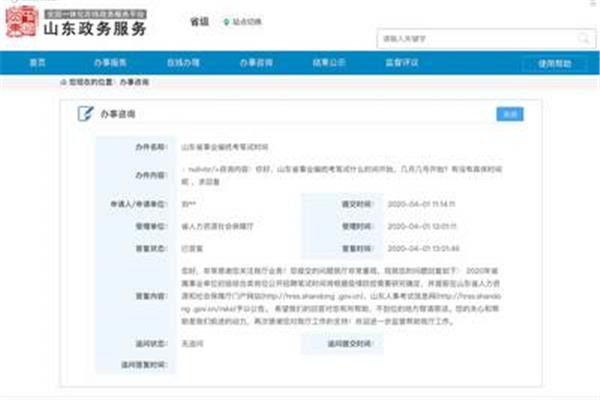Click the 追问提交时间 label

(350, 344)
